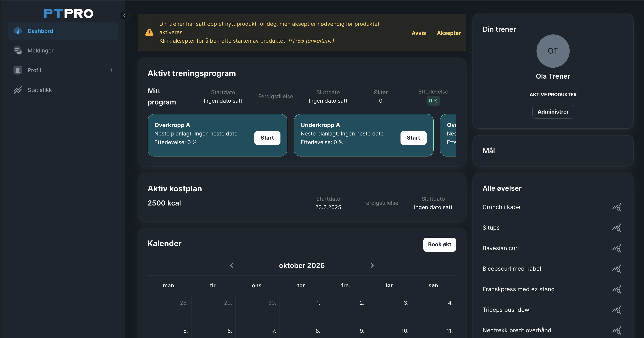Screen dimensions: 644x338
Task: Select calendar day 8. in the calendar
Action: click(301, 331)
